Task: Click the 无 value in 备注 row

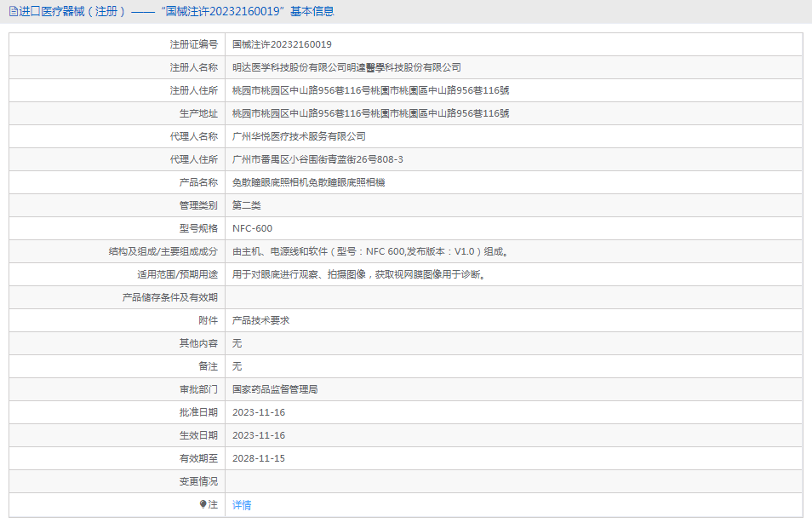Action: pos(237,366)
